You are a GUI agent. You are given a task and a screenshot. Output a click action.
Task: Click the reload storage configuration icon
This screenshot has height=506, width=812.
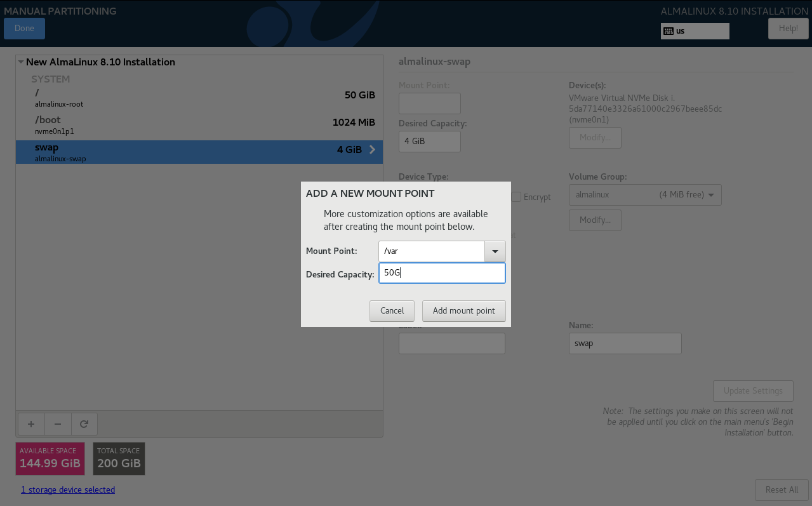[84, 424]
